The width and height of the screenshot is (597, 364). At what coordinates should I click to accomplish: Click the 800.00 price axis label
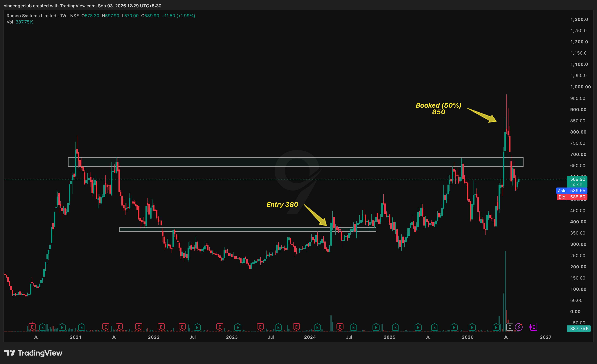578,132
